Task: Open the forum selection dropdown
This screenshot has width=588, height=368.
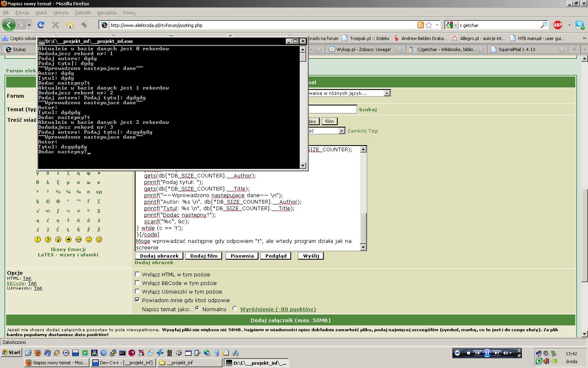Action: [x=386, y=93]
